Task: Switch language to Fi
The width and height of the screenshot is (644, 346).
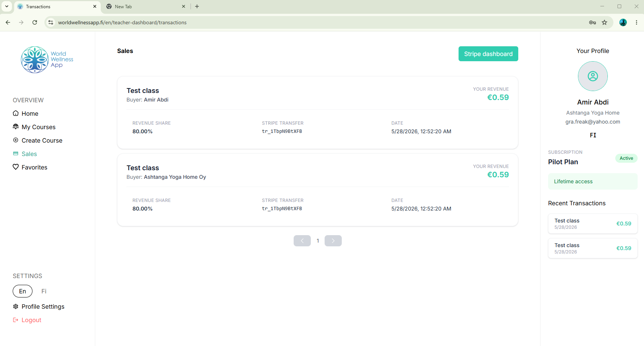Action: pyautogui.click(x=44, y=291)
